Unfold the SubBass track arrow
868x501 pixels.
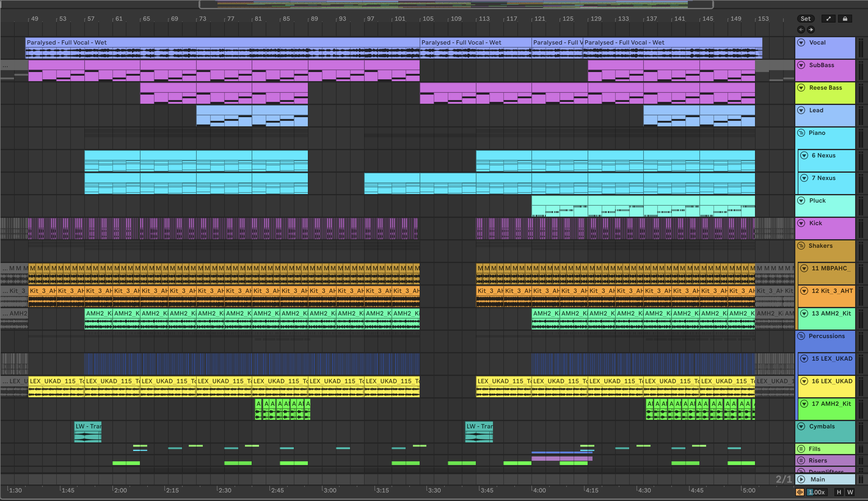[801, 65]
